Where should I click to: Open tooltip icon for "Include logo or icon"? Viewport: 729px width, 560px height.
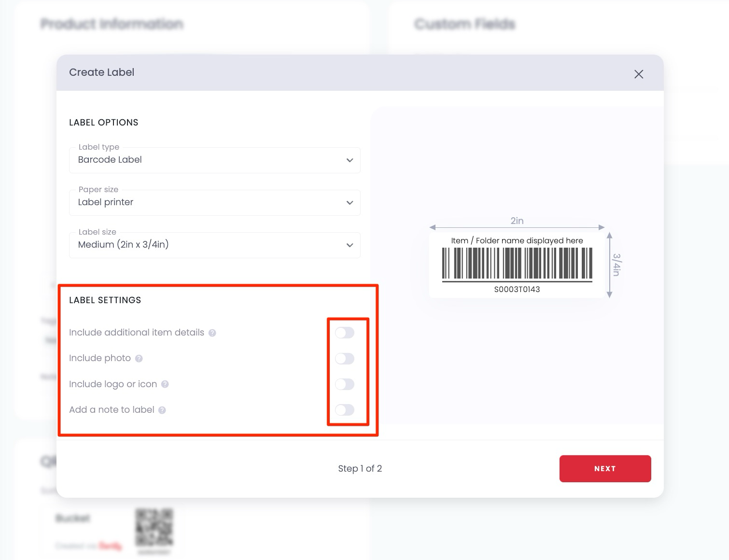[x=165, y=384]
